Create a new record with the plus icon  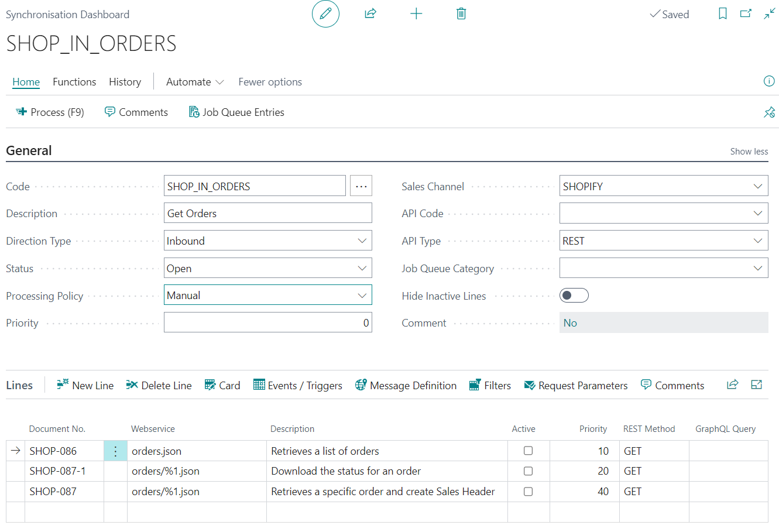coord(416,13)
